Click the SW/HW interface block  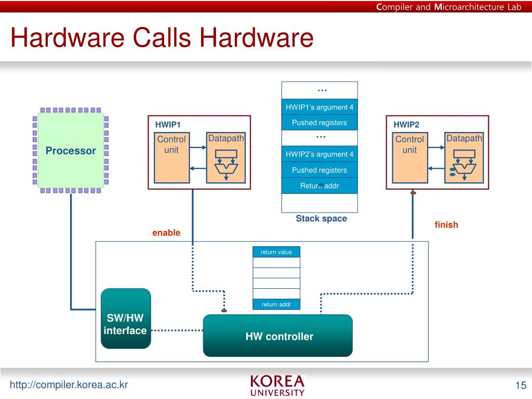pos(126,318)
